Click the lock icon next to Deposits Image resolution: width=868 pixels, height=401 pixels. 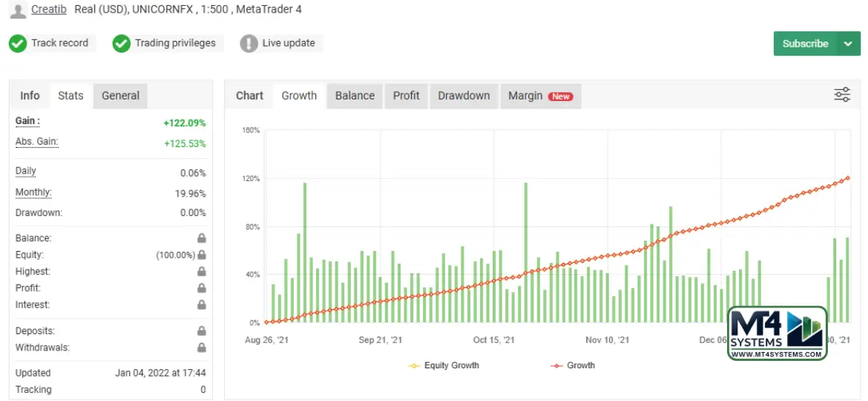coord(201,331)
